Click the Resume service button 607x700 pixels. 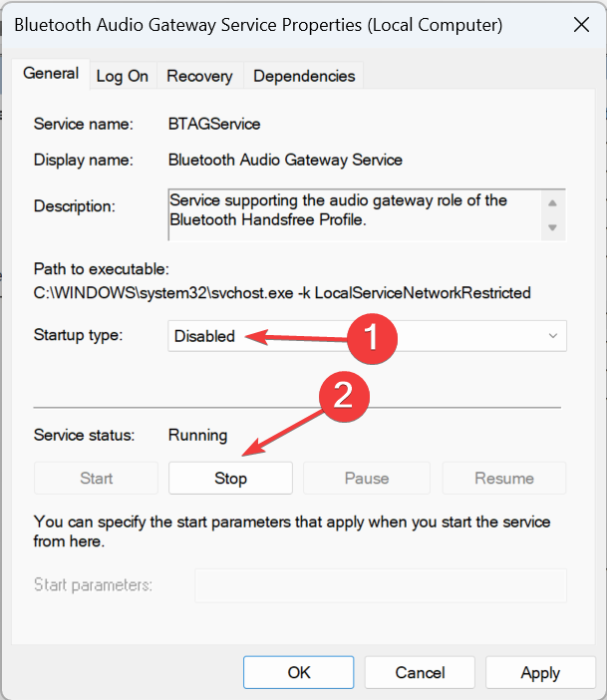pos(504,478)
